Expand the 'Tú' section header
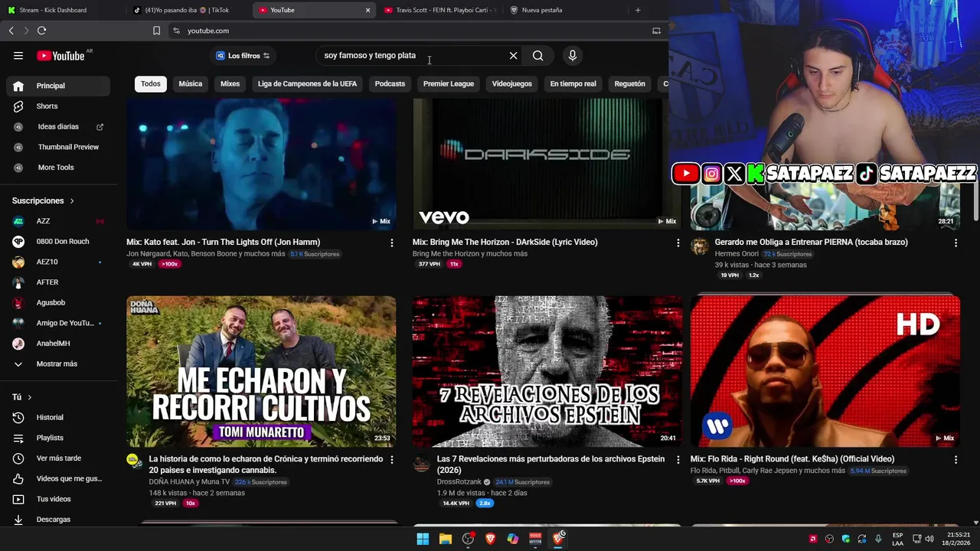980x551 pixels. (x=22, y=397)
